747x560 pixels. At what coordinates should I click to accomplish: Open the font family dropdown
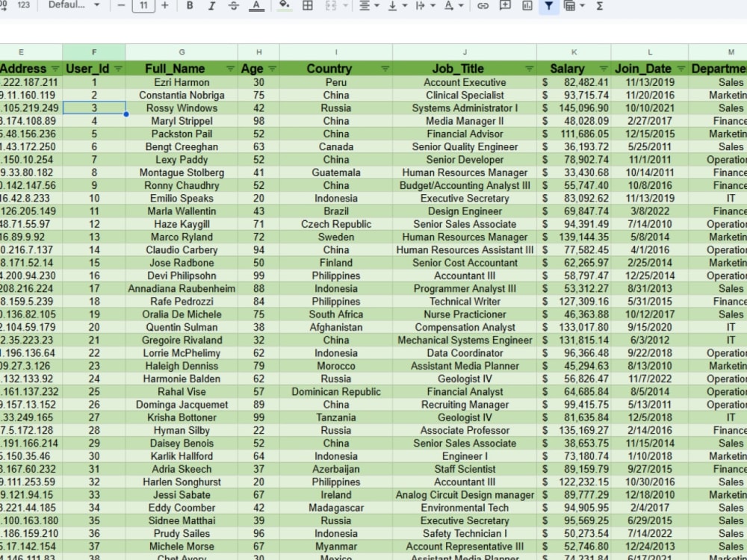point(74,5)
